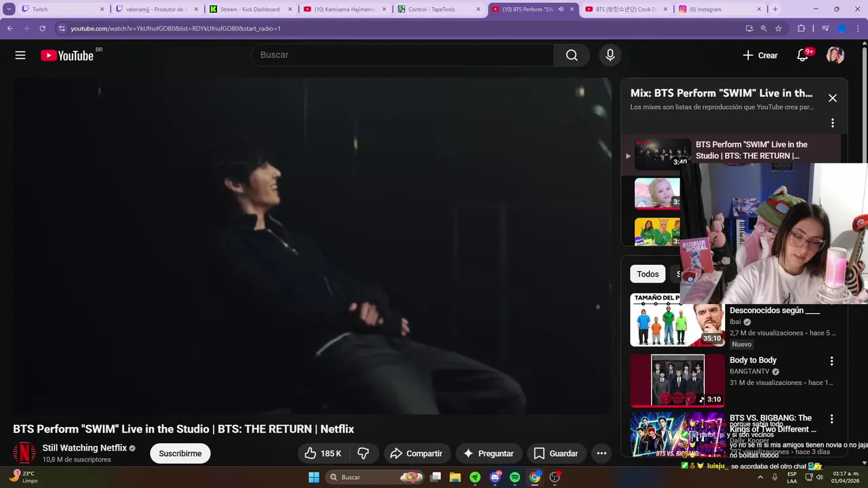Viewport: 868px width, 488px height.
Task: Open the Still Watching Netflix channel name
Action: point(85,448)
